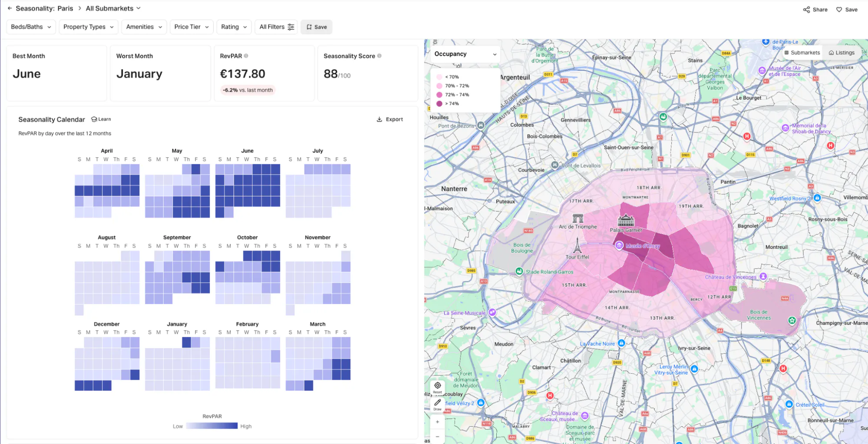Click the Westfield Rosny 2 shopping marker
The height and width of the screenshot is (444, 868).
tap(817, 198)
